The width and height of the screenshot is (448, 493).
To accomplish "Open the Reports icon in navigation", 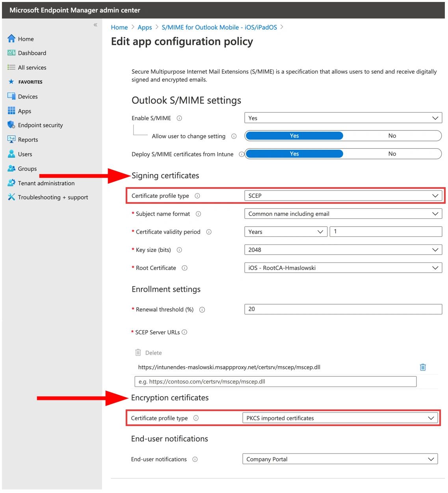I will (x=11, y=139).
